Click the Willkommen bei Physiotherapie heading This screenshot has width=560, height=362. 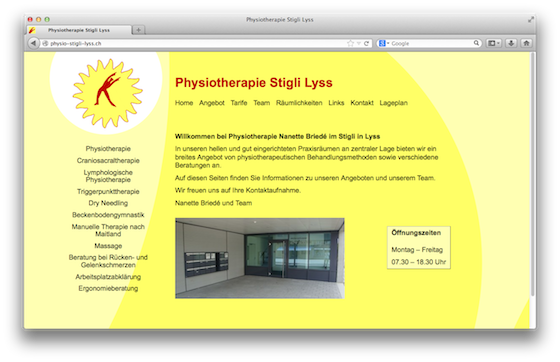[x=278, y=136]
